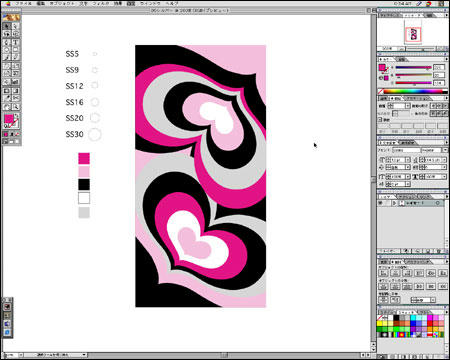Choose the Direct Selection arrow tool
The image size is (450, 360).
pos(16,26)
